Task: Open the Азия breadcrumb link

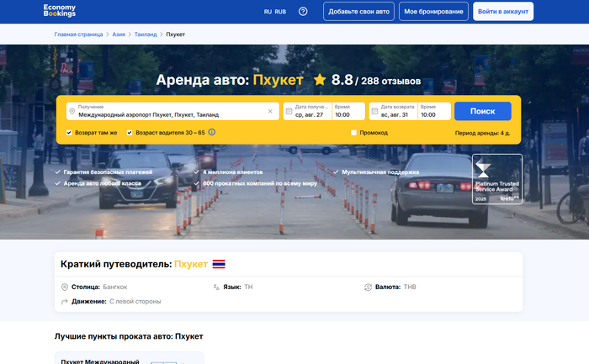Action: click(119, 34)
